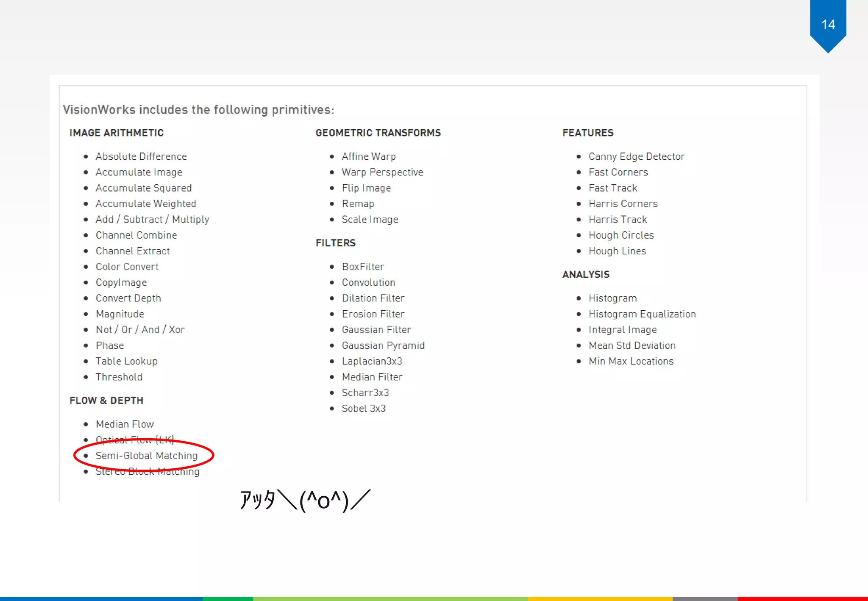Click the FLOW & DEPTH heading

coord(106,401)
